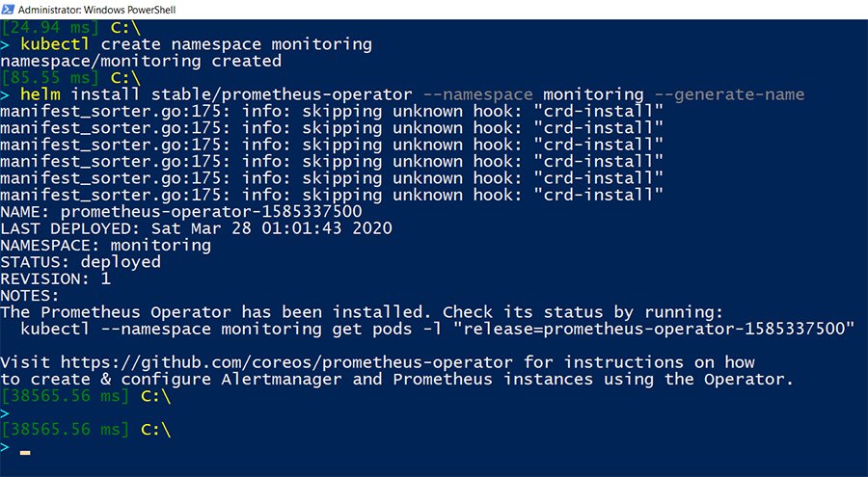Click the --namespace flag in helm command

pyautogui.click(x=478, y=94)
